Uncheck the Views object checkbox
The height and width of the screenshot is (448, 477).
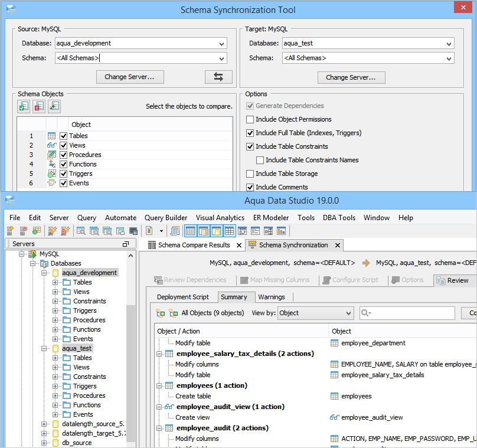pyautogui.click(x=63, y=145)
